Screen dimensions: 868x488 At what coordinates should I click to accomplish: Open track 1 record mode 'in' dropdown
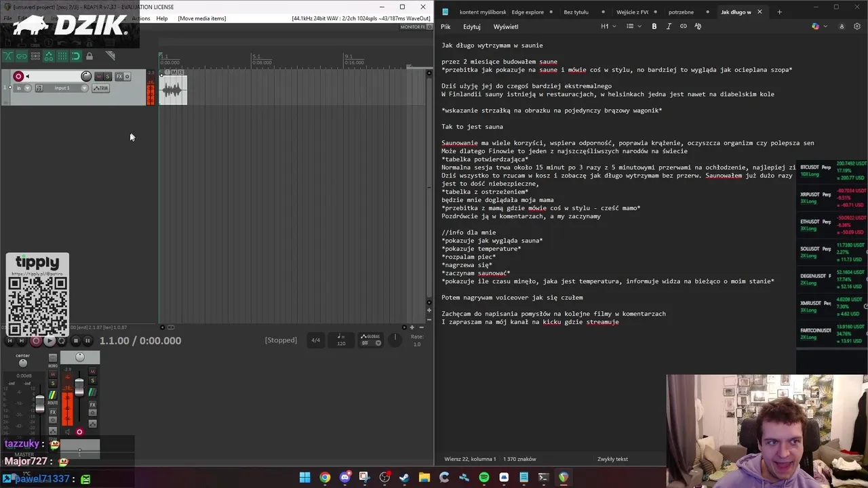coord(22,88)
